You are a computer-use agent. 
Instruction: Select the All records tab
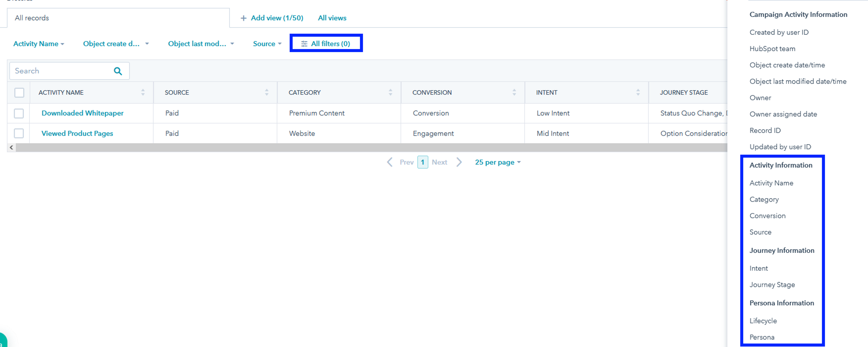(x=118, y=18)
